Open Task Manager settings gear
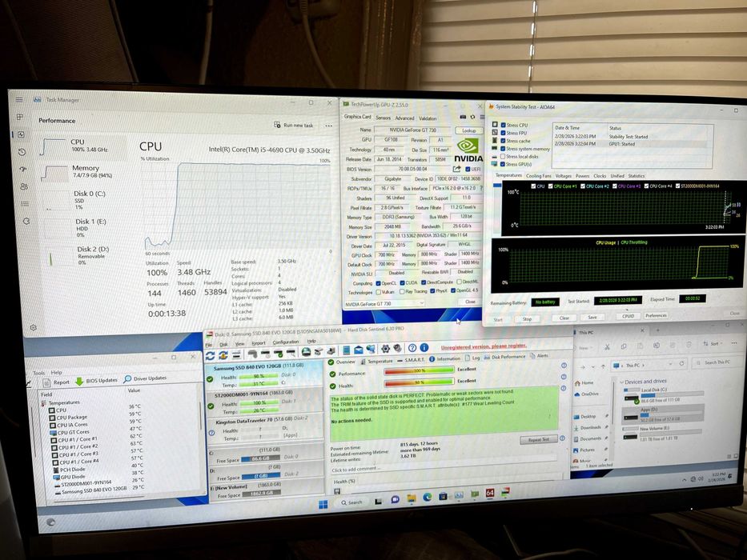 point(34,328)
